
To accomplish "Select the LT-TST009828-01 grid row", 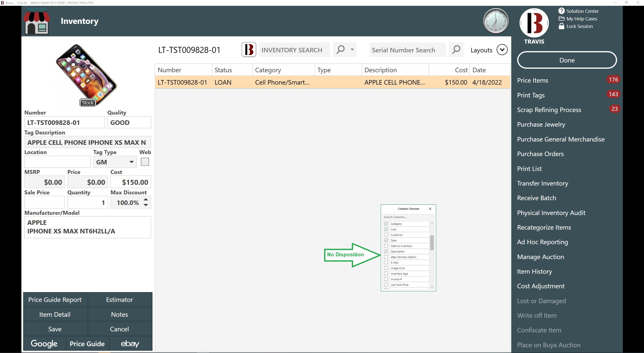I will click(332, 82).
